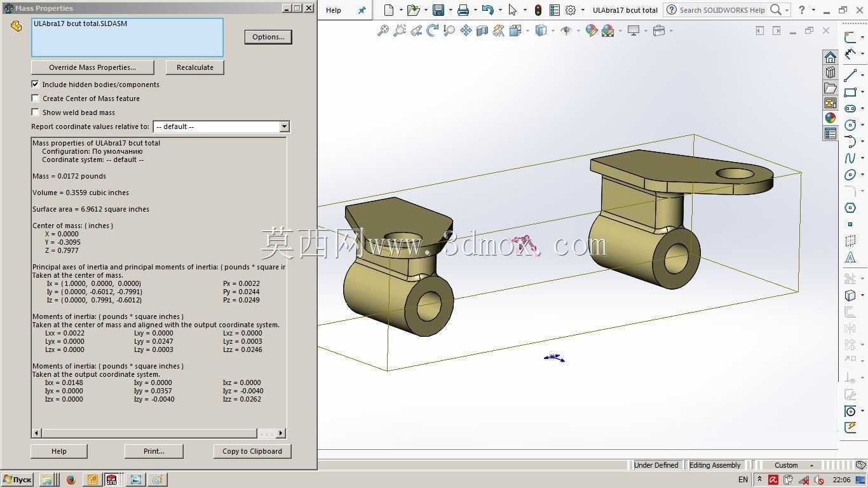Click the Help button in dialog
The height and width of the screenshot is (488, 868).
tap(59, 451)
